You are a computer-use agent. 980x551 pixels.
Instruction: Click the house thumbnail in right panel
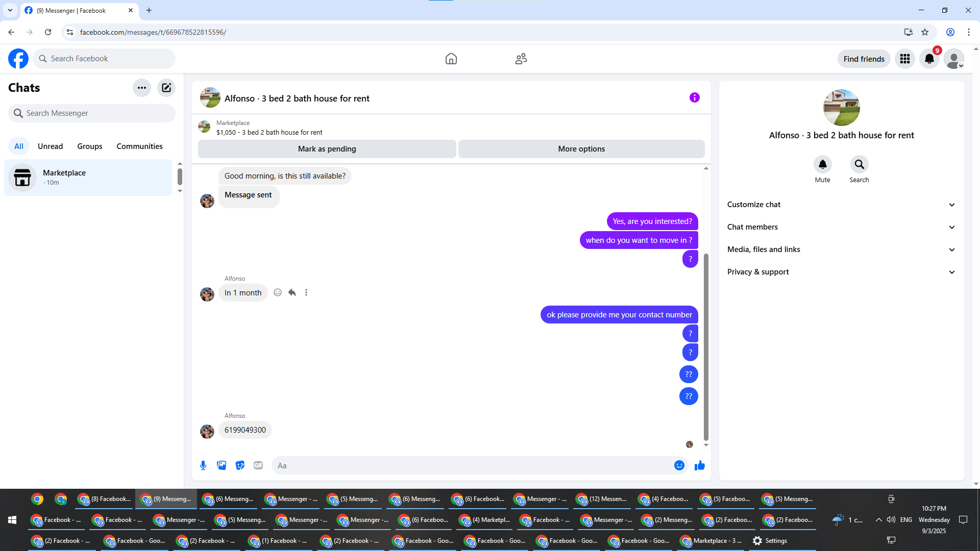coord(842,108)
